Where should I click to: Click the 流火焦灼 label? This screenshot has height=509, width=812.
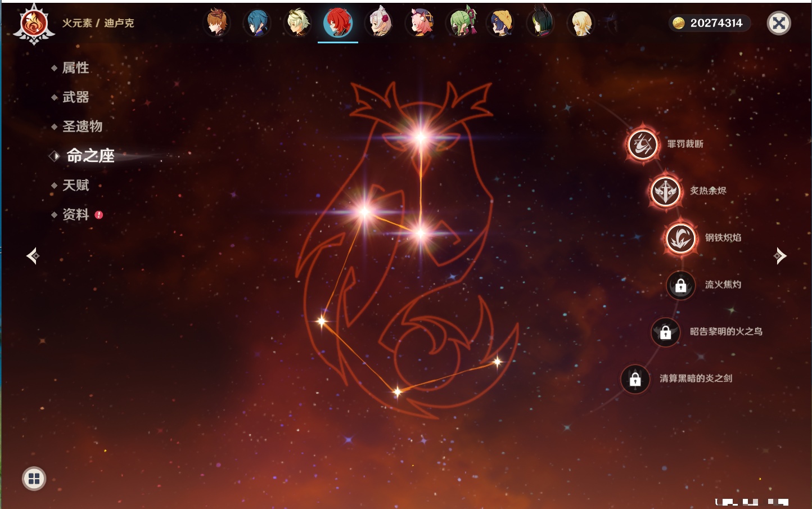coord(723,285)
